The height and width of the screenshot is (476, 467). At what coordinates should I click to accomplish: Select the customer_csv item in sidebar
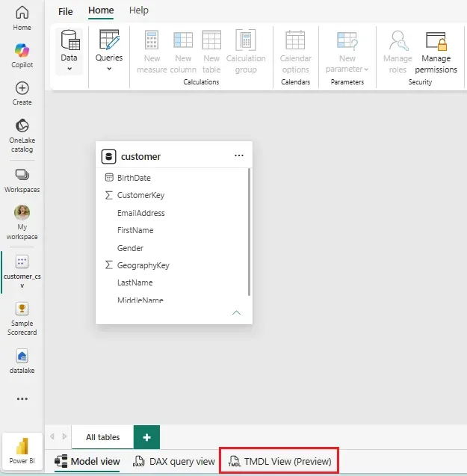(22, 272)
